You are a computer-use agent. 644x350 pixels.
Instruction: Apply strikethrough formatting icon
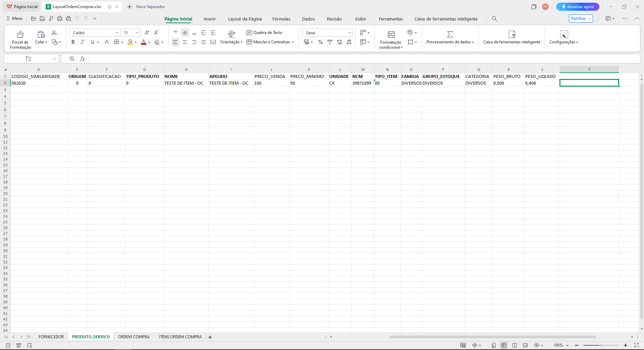tap(107, 42)
